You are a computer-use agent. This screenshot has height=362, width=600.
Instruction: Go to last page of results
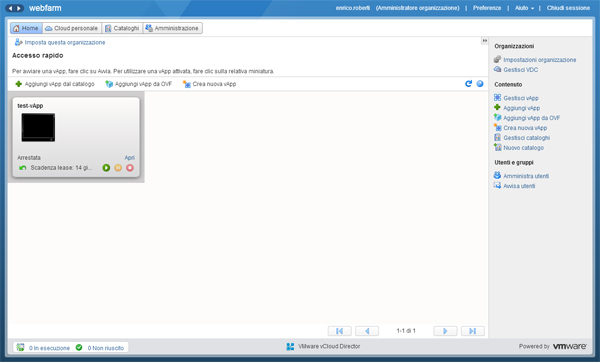pos(473,331)
